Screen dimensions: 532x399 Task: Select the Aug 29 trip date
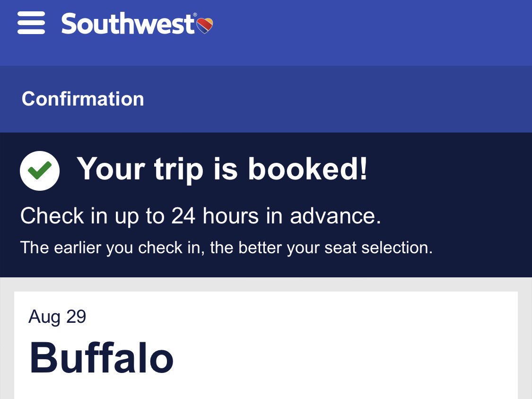pos(57,317)
